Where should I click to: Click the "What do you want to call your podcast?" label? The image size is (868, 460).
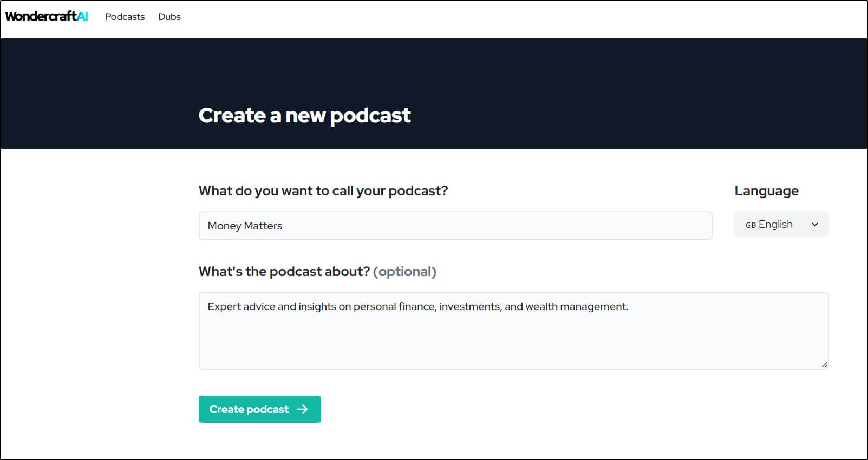point(323,191)
